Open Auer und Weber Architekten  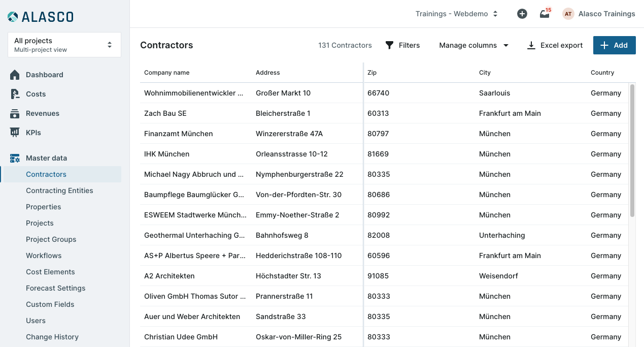(192, 317)
